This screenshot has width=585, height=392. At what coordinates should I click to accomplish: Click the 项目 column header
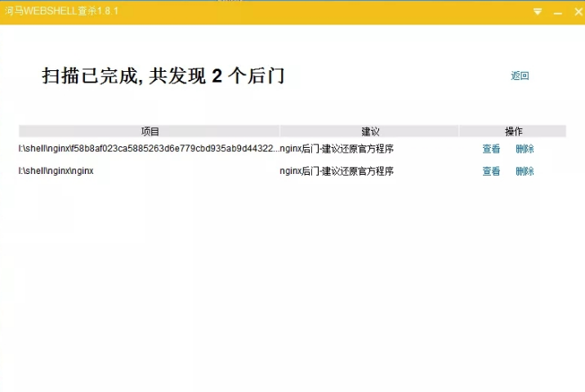pyautogui.click(x=149, y=131)
